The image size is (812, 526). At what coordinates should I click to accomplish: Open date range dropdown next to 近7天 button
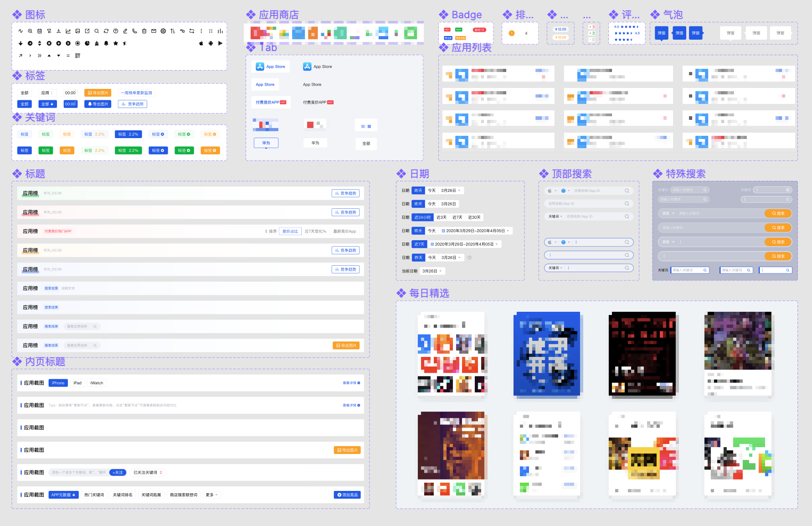tap(464, 244)
